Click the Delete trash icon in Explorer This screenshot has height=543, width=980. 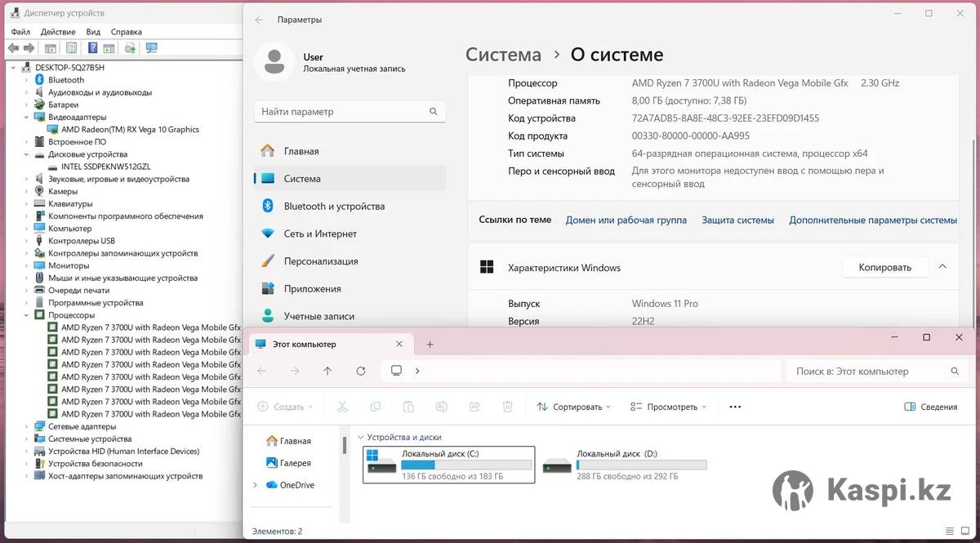[x=507, y=407]
